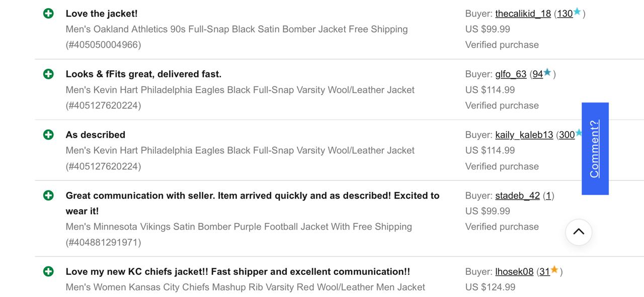The image size is (644, 297).
Task: Open Oakland Athletics Bomber Jacket item title
Action: pos(236,29)
